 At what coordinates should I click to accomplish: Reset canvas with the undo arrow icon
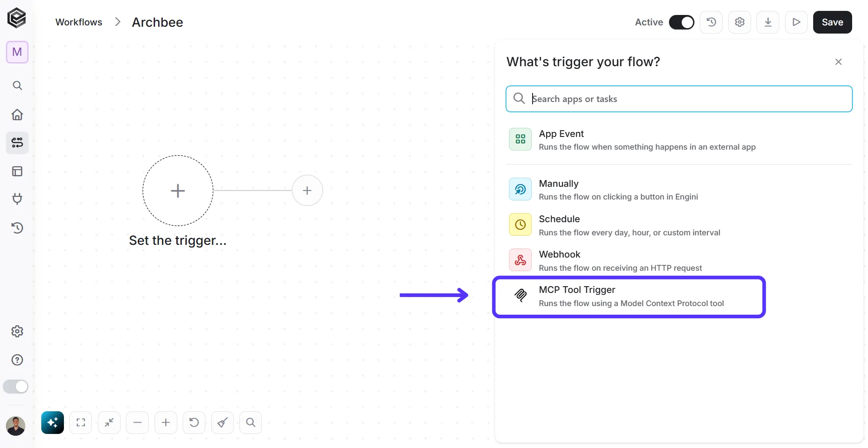(194, 423)
